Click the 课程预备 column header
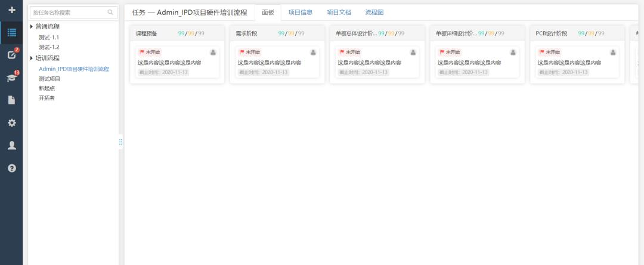644x265 pixels. click(x=177, y=33)
